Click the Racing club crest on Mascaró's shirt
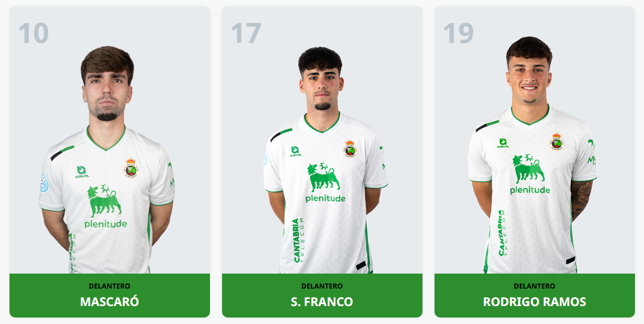The height and width of the screenshot is (324, 644). tap(132, 168)
